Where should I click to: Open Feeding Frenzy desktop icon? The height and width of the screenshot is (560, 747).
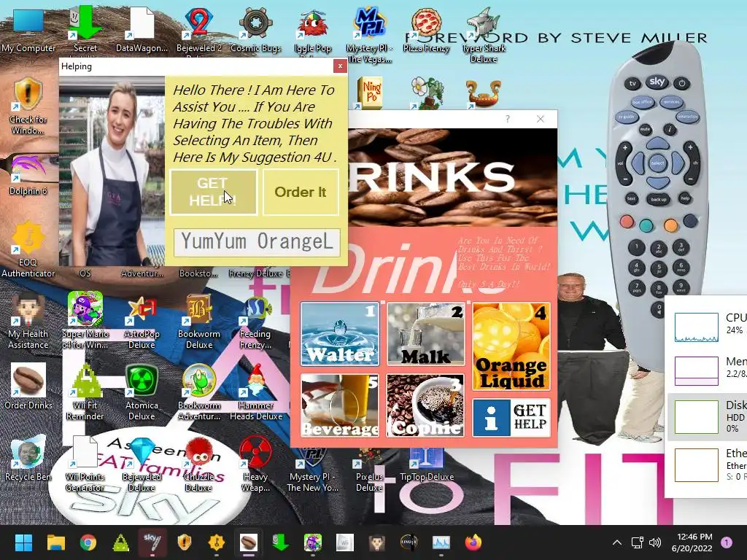click(x=255, y=320)
